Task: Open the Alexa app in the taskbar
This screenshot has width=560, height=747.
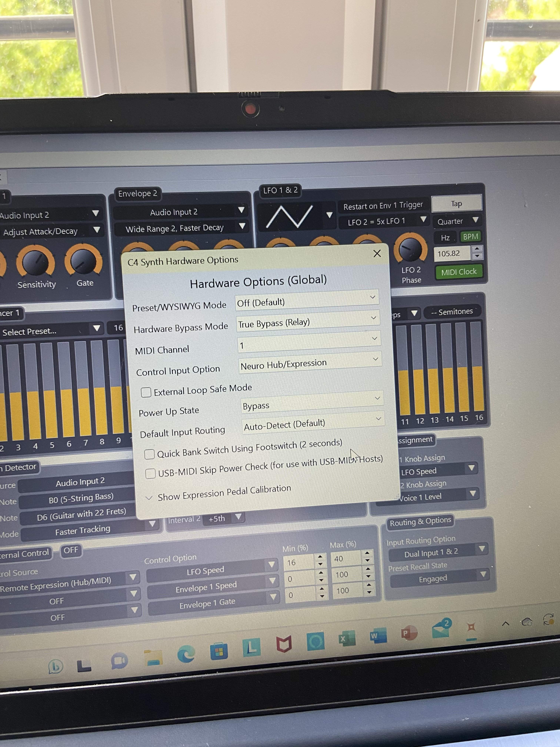Action: tap(316, 641)
